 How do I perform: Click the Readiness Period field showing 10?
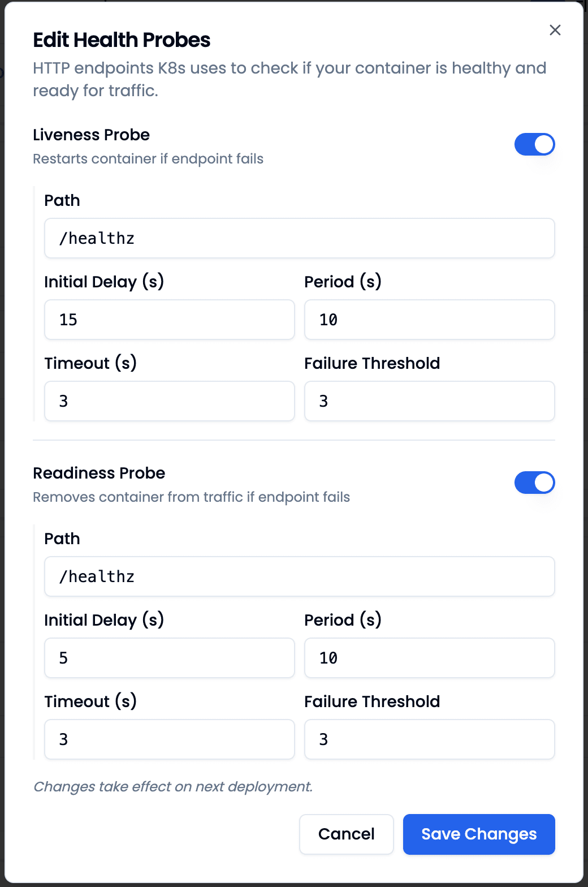pyautogui.click(x=429, y=658)
